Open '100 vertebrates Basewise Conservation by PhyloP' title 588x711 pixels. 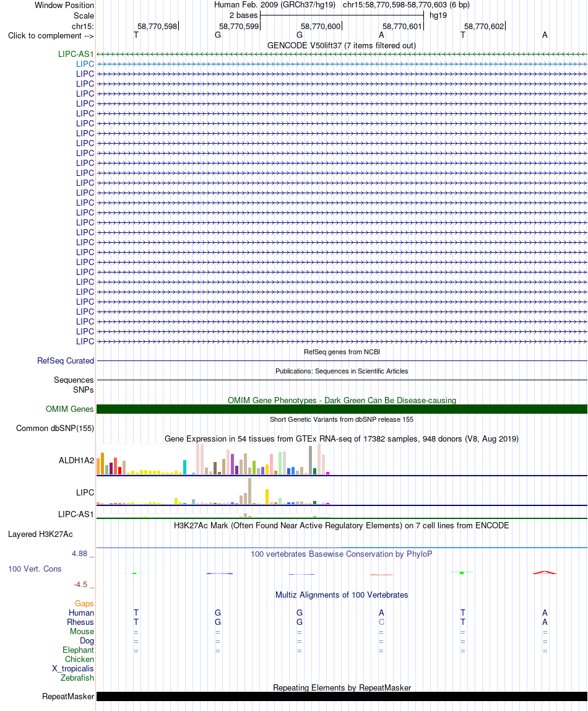pyautogui.click(x=342, y=554)
